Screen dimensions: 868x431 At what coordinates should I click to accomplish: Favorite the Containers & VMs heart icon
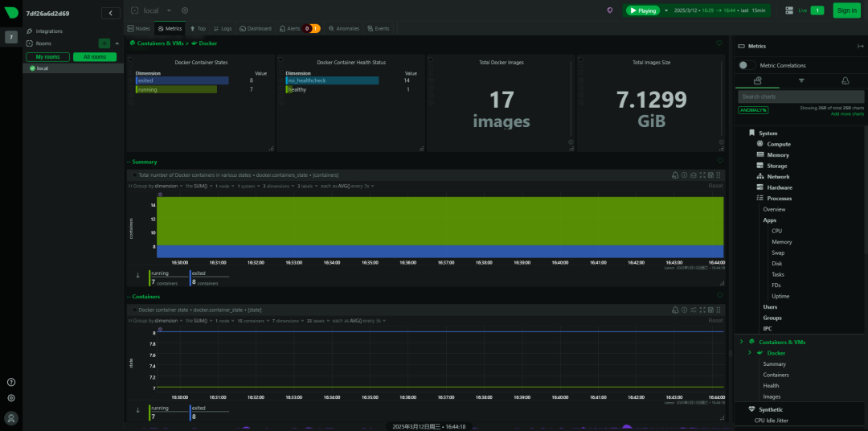coord(719,43)
